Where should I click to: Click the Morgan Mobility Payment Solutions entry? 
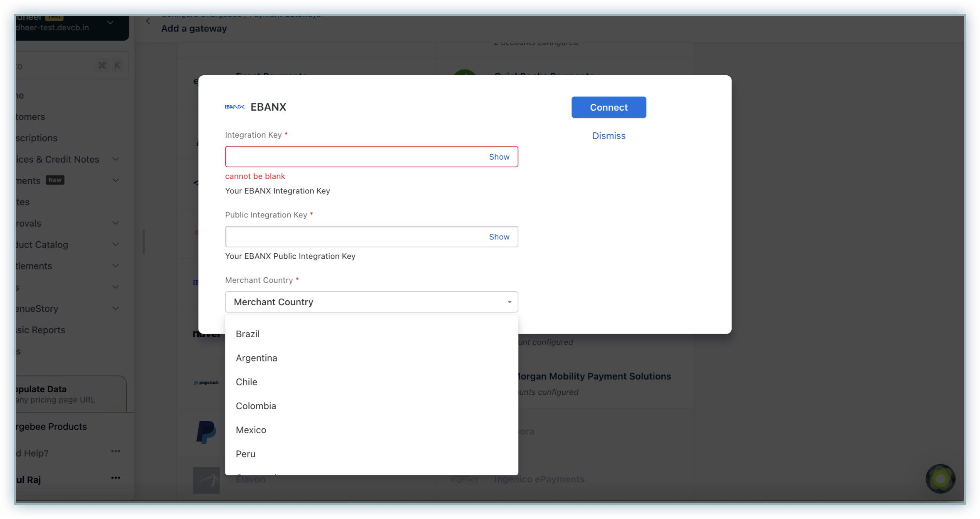click(594, 376)
